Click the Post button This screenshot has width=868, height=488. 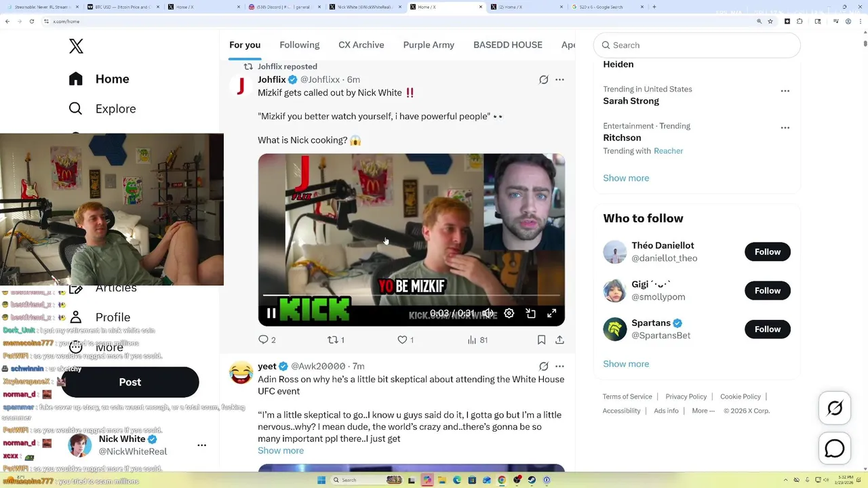pyautogui.click(x=130, y=382)
